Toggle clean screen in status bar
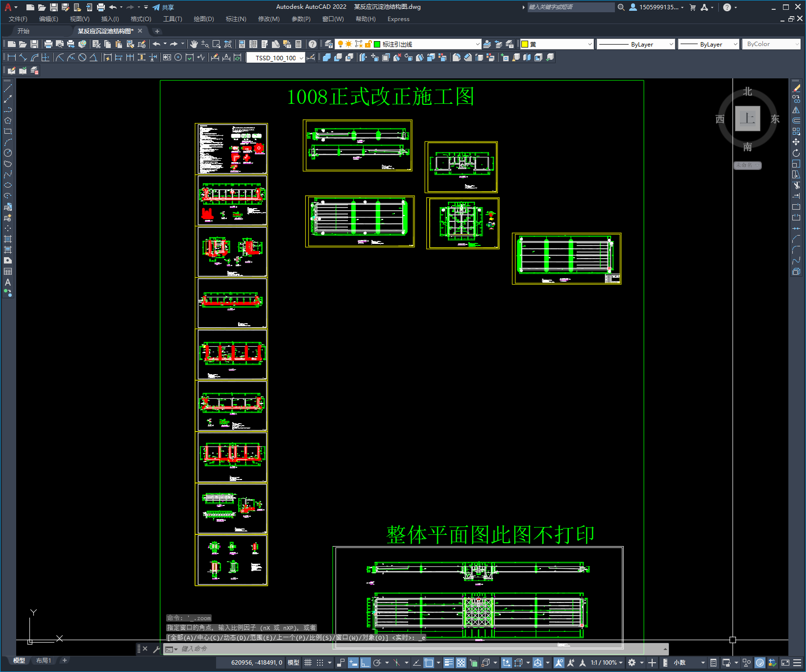Image resolution: width=806 pixels, height=672 pixels. point(785,663)
